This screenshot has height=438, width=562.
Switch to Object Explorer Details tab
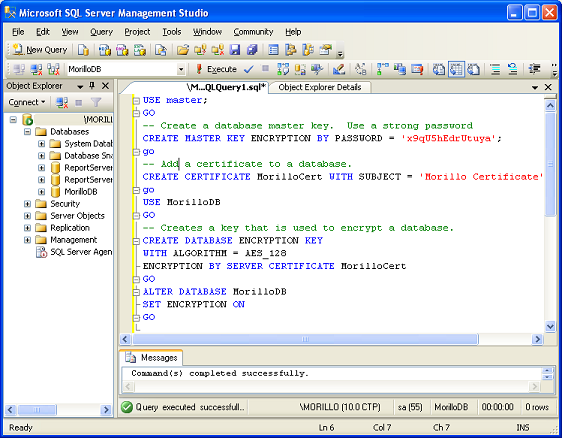[319, 87]
